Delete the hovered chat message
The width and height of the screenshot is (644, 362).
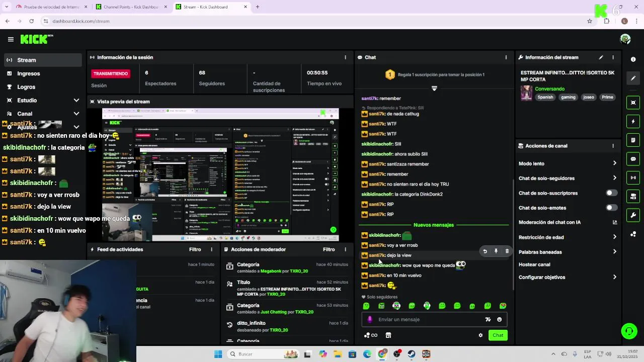coord(507,251)
